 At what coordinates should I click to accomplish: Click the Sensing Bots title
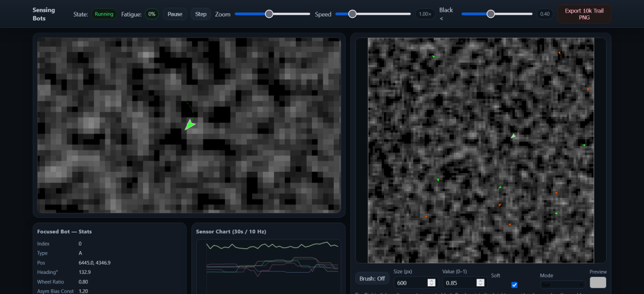[44, 14]
